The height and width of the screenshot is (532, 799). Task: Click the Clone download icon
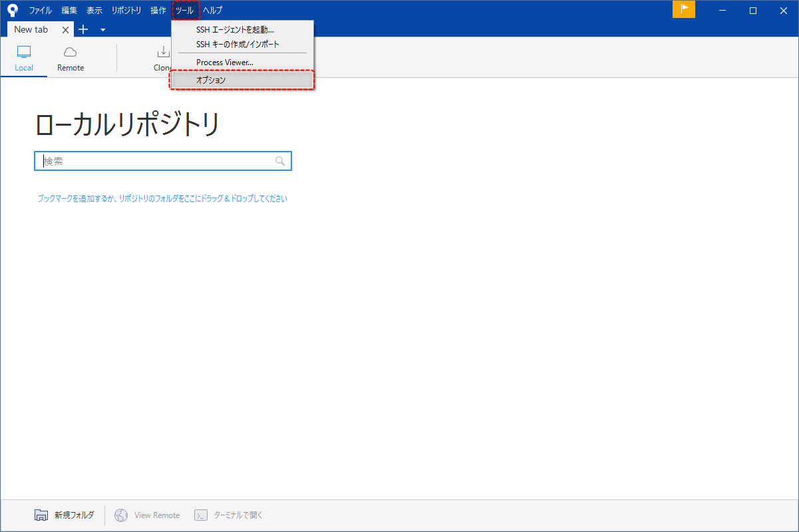163,52
